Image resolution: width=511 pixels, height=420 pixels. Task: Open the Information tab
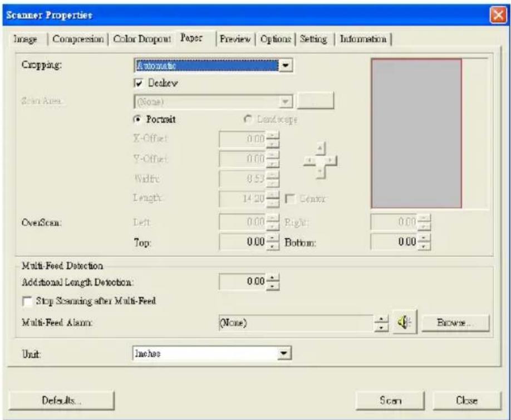point(363,39)
